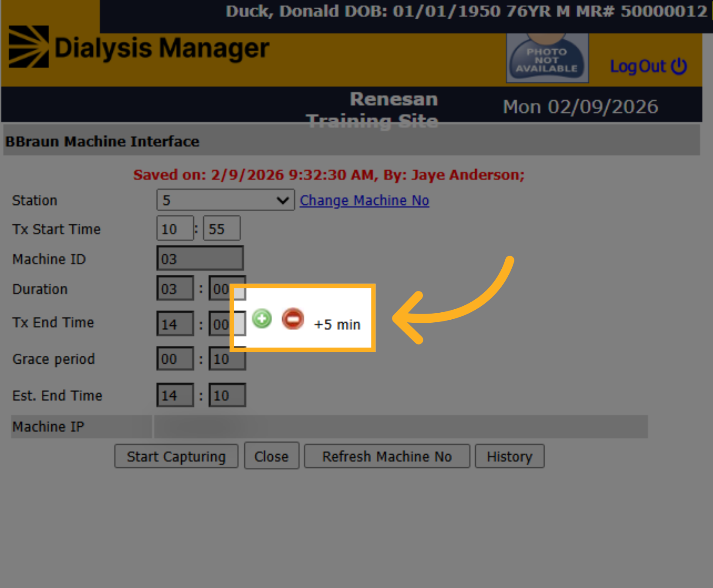Image resolution: width=713 pixels, height=588 pixels.
Task: Click the Machine ID field
Action: click(x=200, y=258)
